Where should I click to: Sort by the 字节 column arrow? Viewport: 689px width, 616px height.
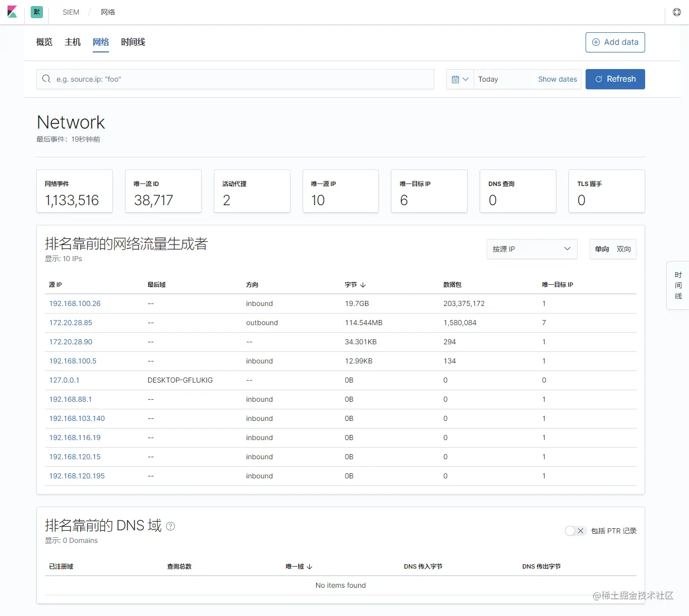click(x=363, y=285)
